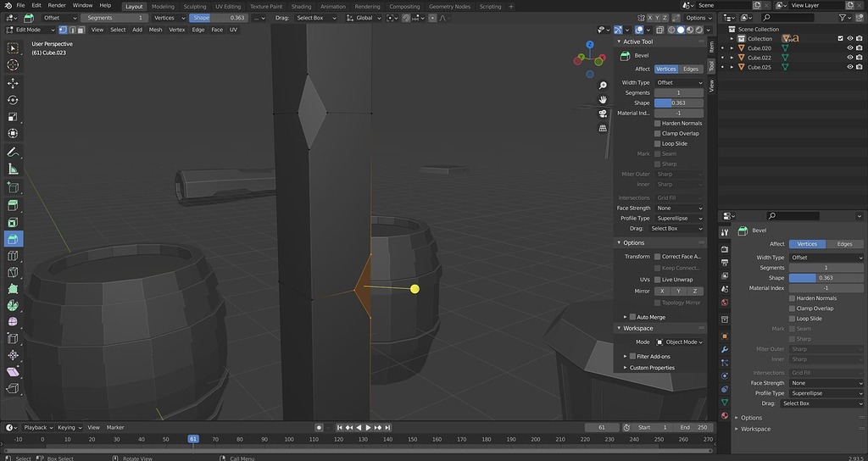Select the Annotate tool
Screen dimensions: 868x461
click(13, 152)
